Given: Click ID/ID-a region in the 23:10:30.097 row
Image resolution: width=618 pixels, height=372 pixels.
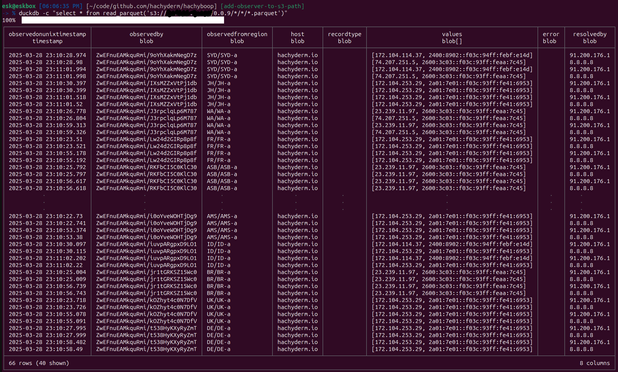Looking at the screenshot, I should (219, 244).
